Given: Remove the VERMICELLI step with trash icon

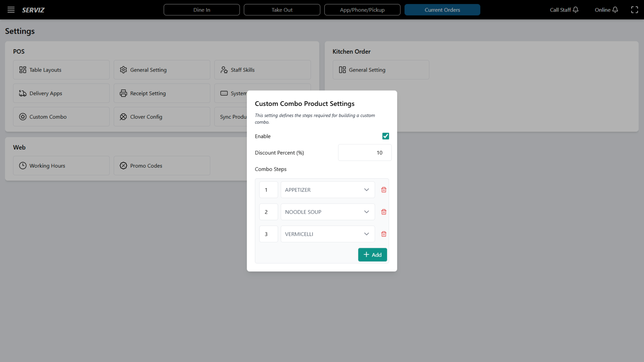Looking at the screenshot, I should pyautogui.click(x=384, y=234).
